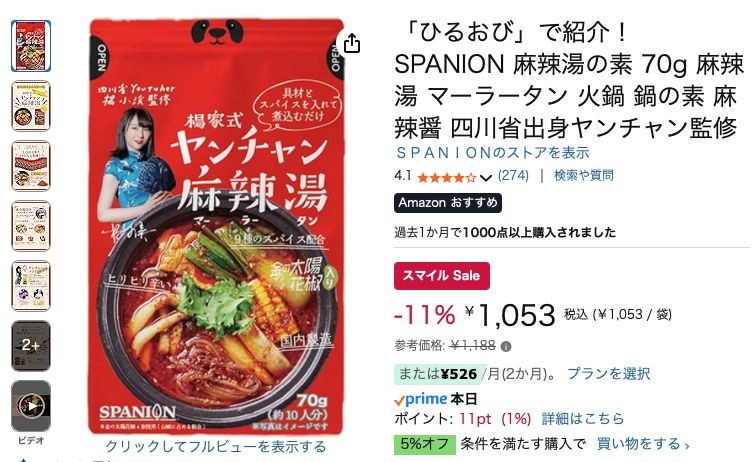Click the スマイル Sale badge
The height and width of the screenshot is (462, 756).
click(442, 276)
